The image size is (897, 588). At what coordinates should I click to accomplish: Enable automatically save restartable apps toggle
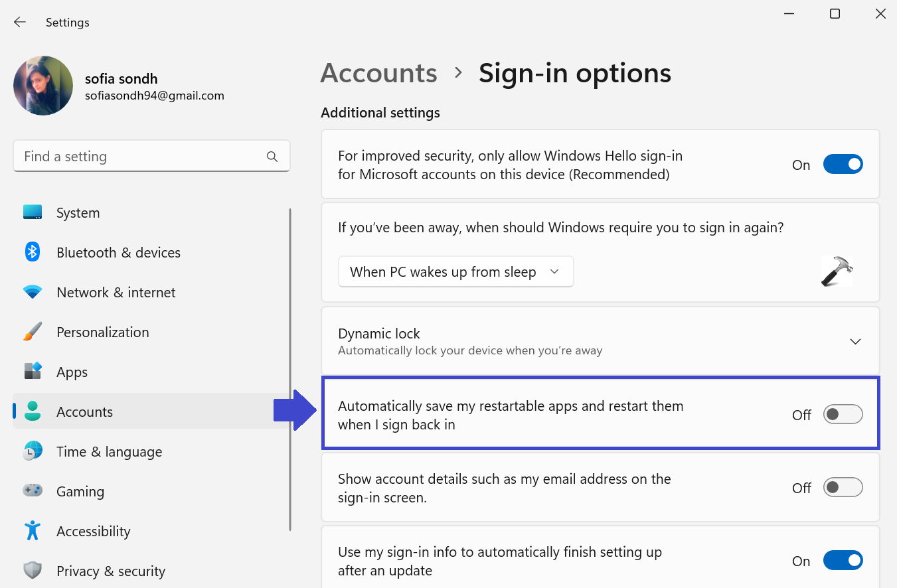coord(843,415)
